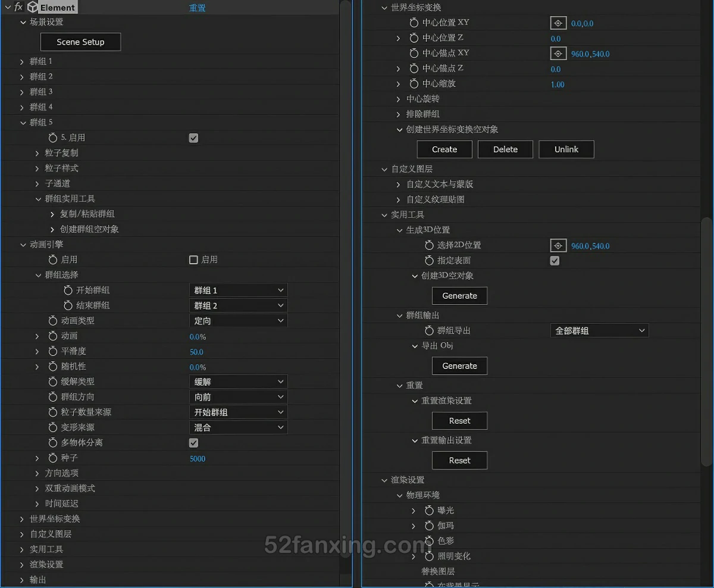Image resolution: width=714 pixels, height=588 pixels.
Task: Toggle stopwatch for 5. 启用
Action: (53, 137)
